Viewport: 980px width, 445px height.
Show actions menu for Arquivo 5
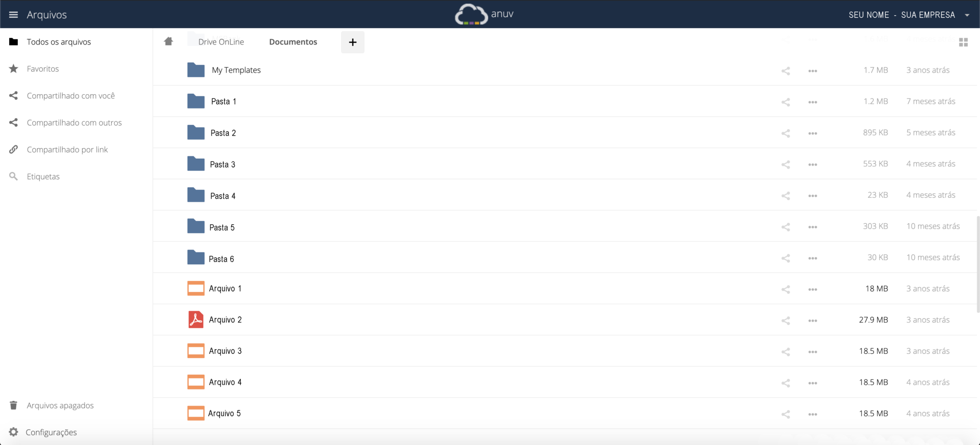813,414
